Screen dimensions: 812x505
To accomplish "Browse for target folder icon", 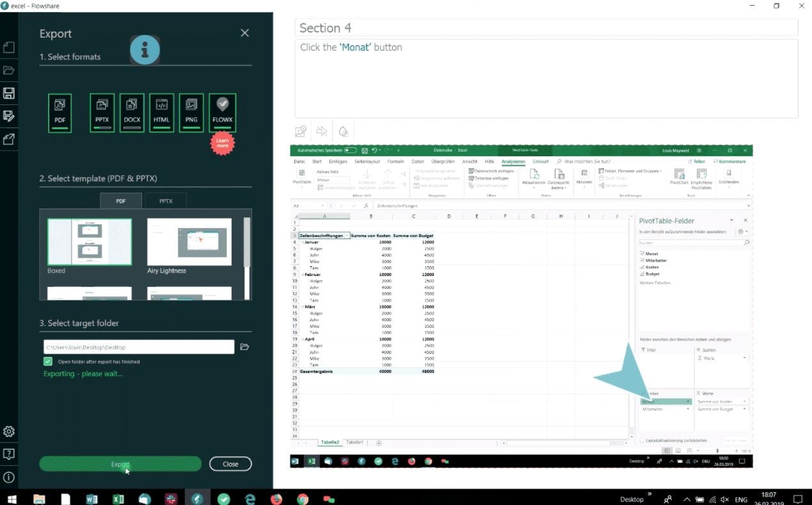I will coord(244,347).
